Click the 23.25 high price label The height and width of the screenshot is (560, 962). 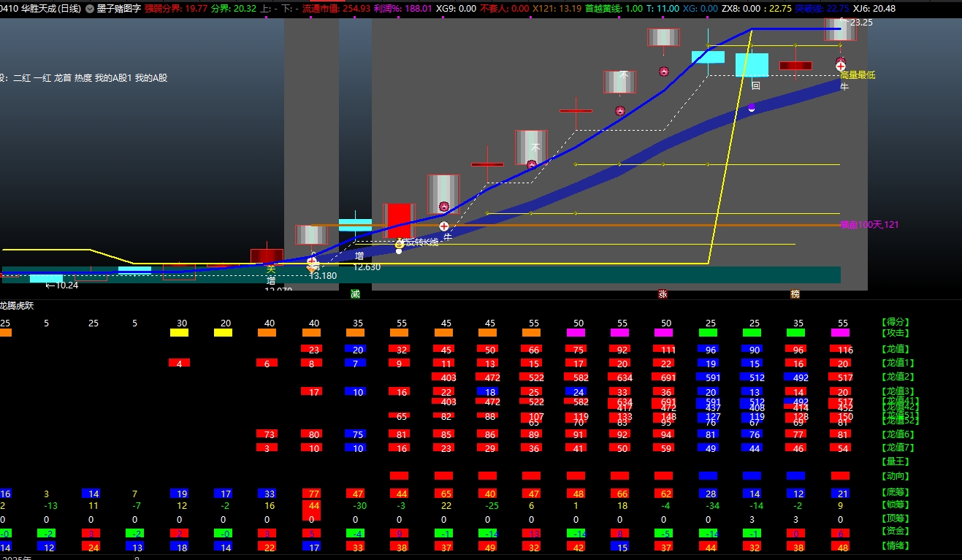[x=861, y=23]
